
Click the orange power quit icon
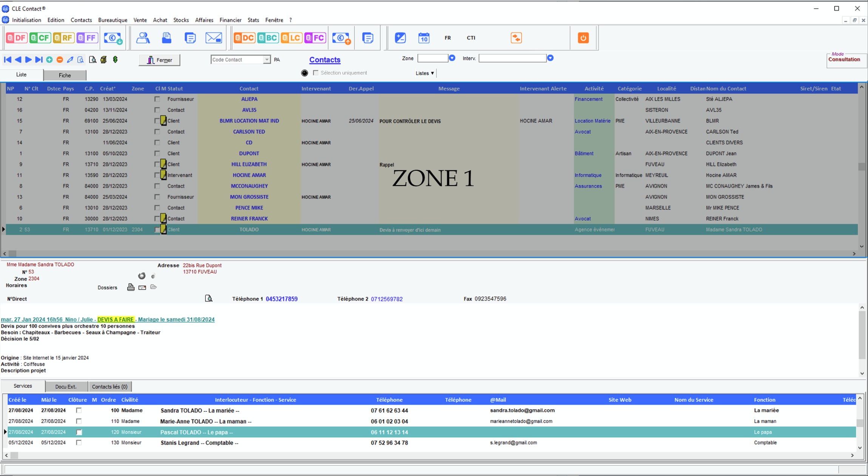tap(583, 38)
